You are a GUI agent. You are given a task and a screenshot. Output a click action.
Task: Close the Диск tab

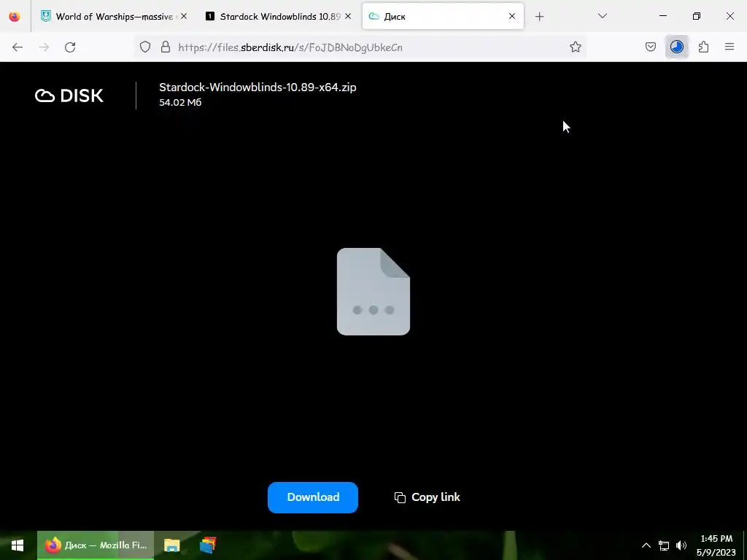tap(511, 16)
